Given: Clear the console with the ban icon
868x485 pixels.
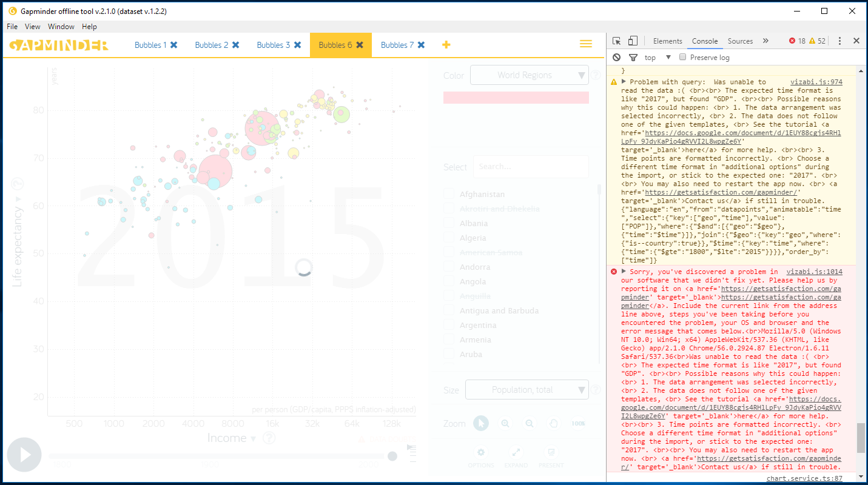Looking at the screenshot, I should [x=617, y=58].
